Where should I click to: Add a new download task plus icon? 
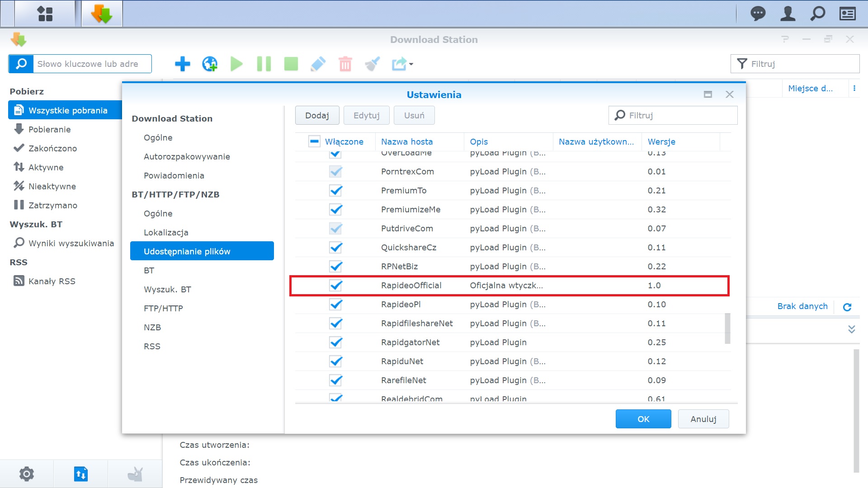pyautogui.click(x=182, y=64)
